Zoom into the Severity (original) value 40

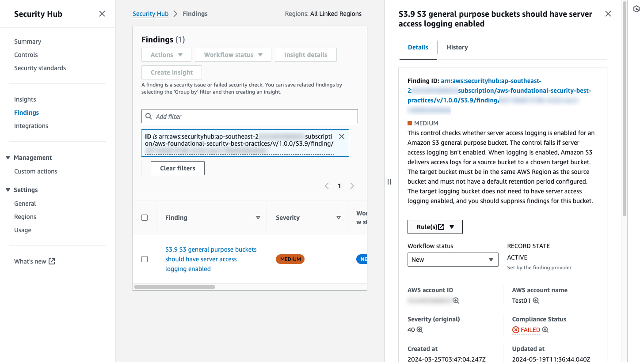point(420,329)
